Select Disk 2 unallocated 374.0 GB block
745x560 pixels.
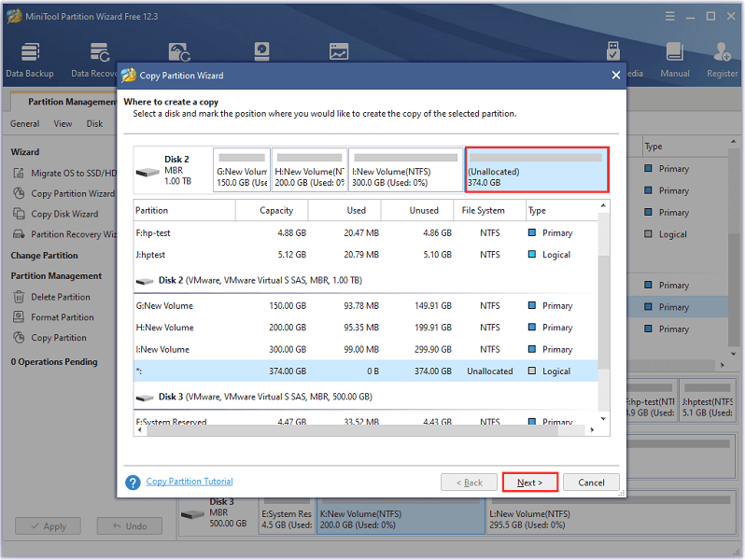(x=537, y=170)
